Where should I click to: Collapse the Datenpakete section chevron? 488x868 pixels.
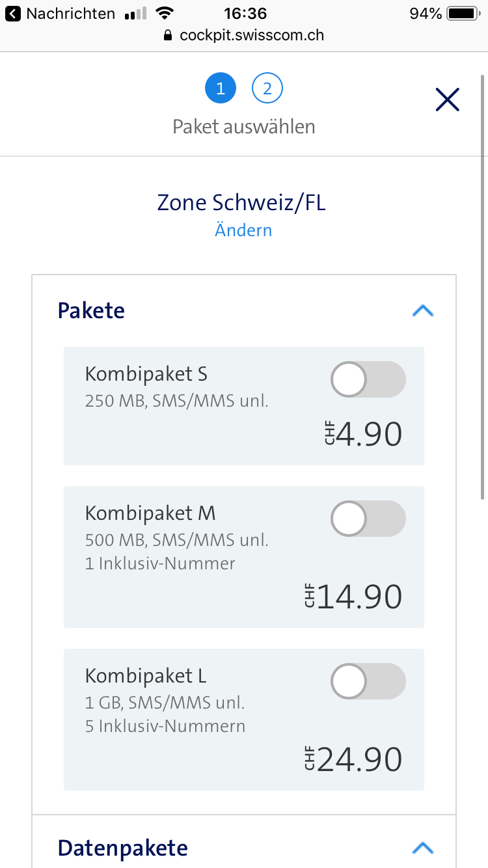click(423, 848)
